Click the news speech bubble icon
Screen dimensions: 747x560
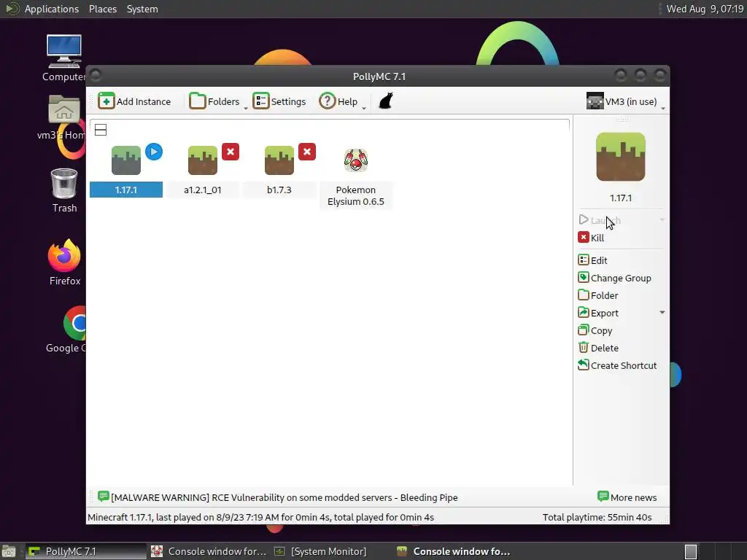point(104,497)
